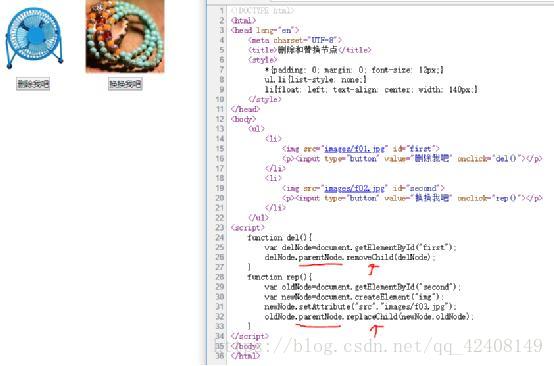Click the </ul> closing tag
Screen dimensions: 554x366
258,218
